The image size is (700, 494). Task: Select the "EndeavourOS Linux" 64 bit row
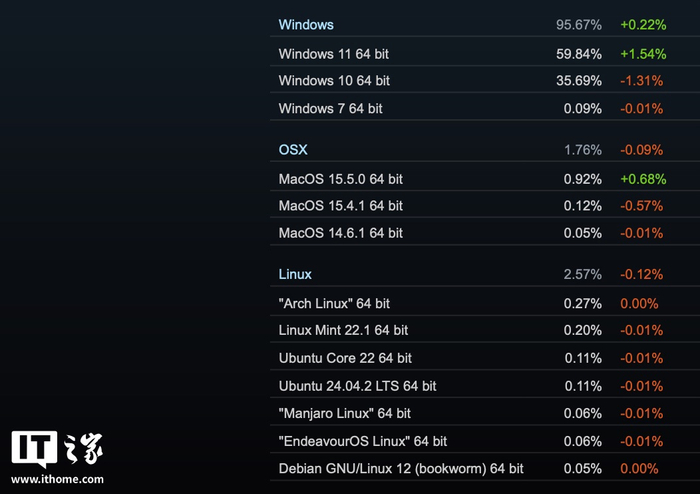point(363,441)
